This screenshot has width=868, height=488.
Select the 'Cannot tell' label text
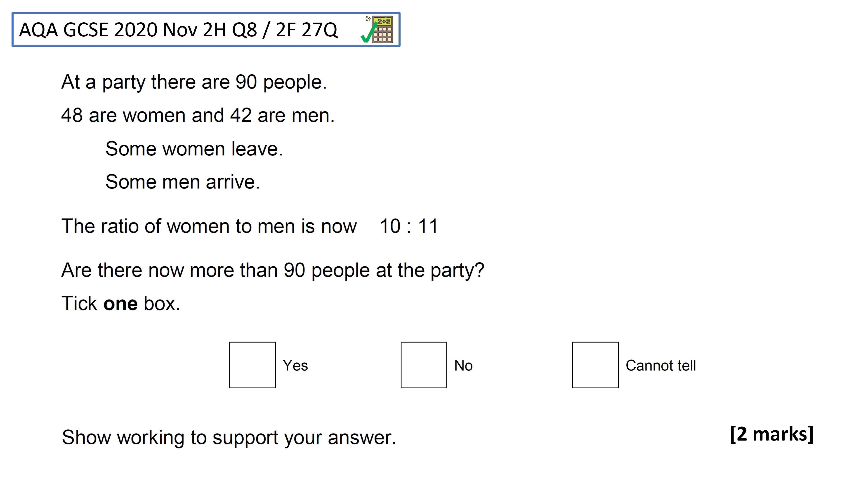coord(660,365)
